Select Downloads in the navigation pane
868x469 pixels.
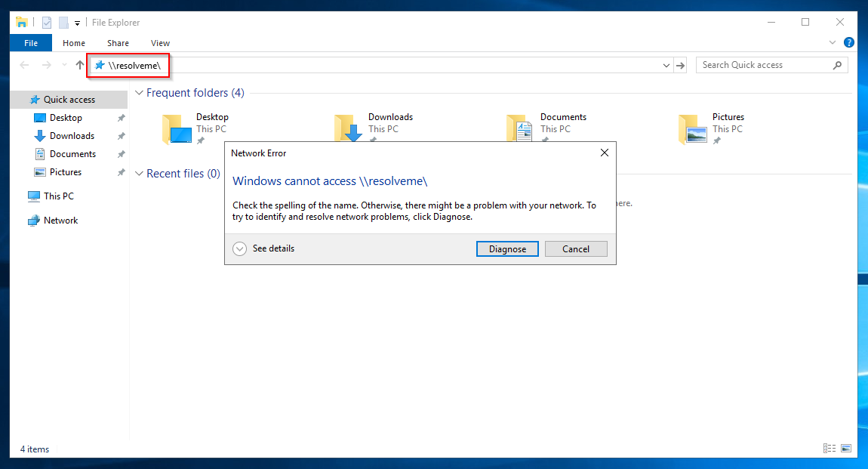(72, 136)
